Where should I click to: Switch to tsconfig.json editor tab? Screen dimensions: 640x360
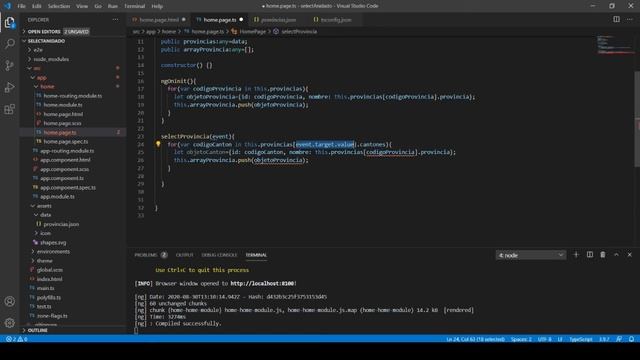[x=336, y=20]
